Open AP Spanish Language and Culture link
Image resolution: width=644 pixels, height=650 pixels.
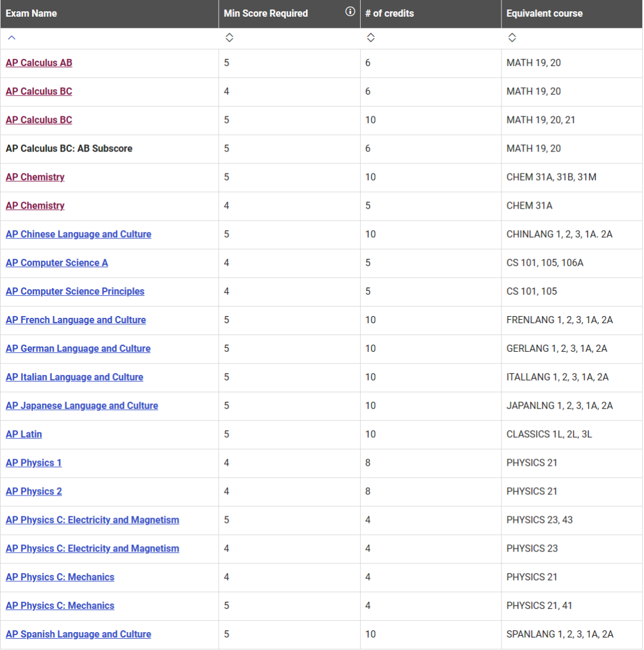coord(78,634)
